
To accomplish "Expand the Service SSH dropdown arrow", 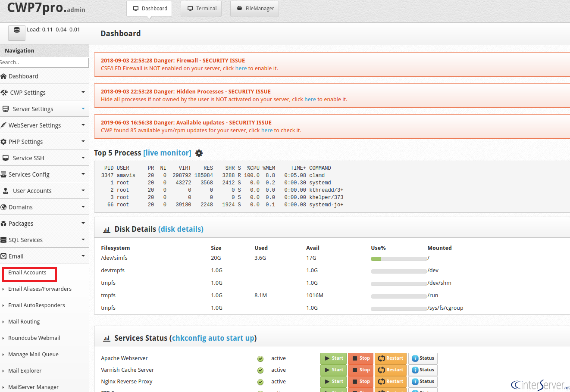I will 83,158.
